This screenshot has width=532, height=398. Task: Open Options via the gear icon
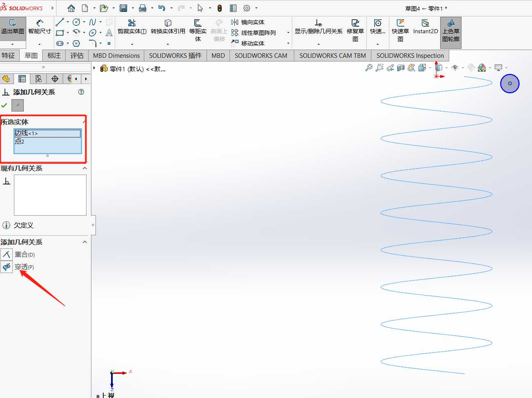click(x=247, y=8)
